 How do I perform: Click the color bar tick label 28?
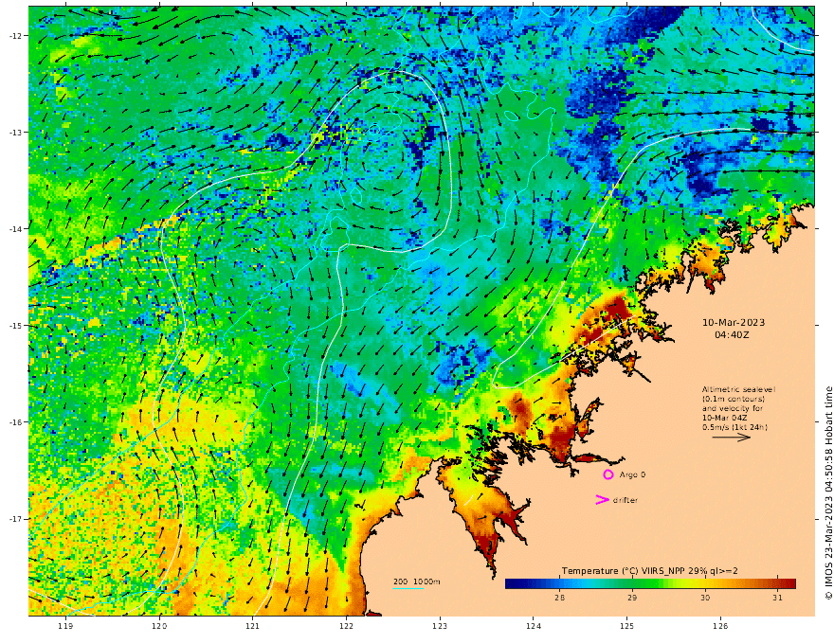click(x=559, y=598)
